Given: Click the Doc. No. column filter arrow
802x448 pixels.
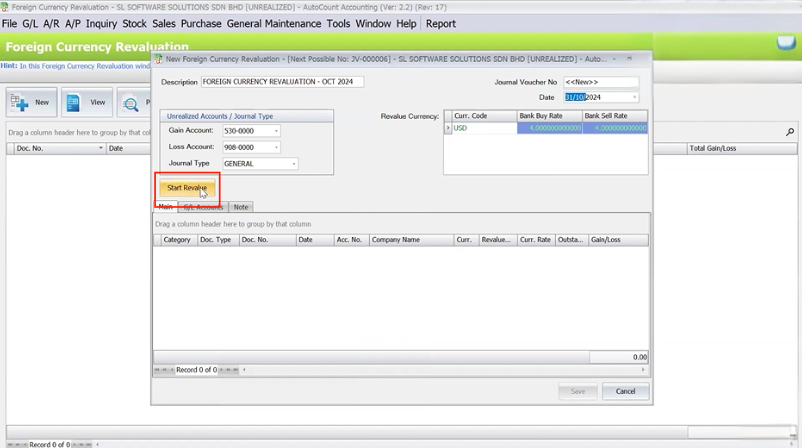Looking at the screenshot, I should point(100,148).
